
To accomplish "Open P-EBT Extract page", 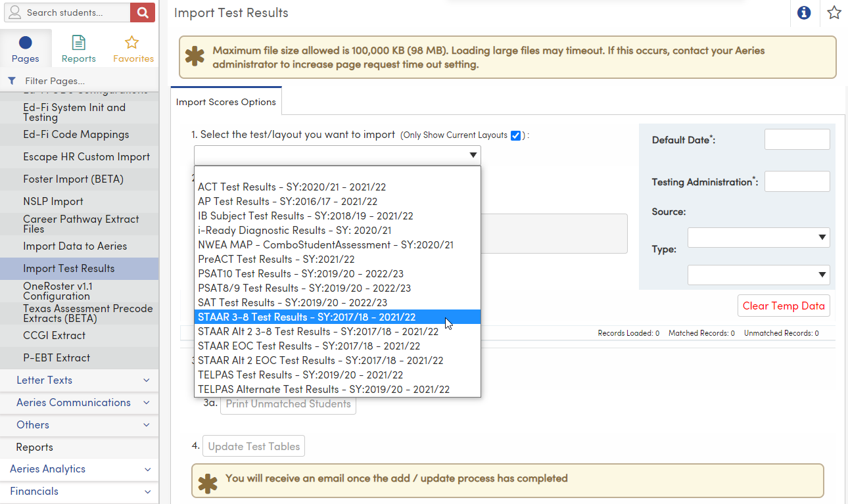I will (80, 358).
